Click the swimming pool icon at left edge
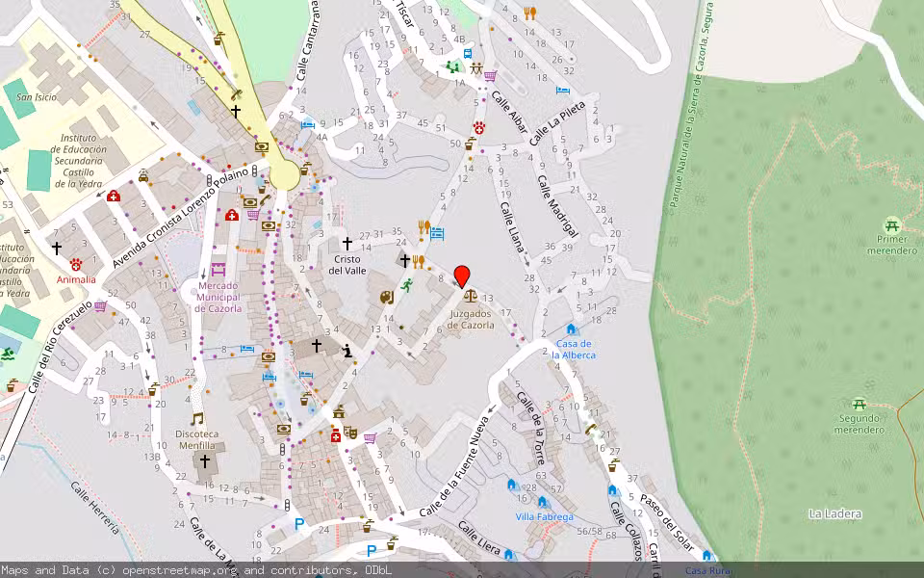924x578 pixels. pyautogui.click(x=8, y=354)
